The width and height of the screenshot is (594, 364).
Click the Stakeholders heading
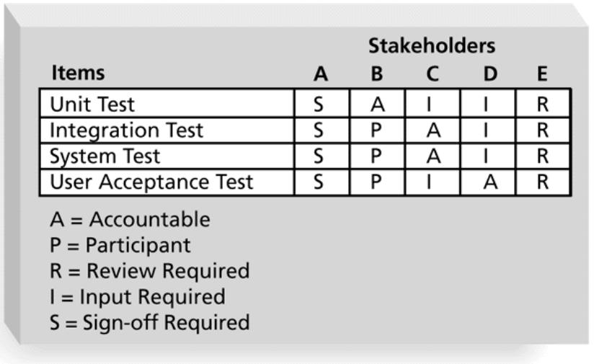click(x=432, y=46)
